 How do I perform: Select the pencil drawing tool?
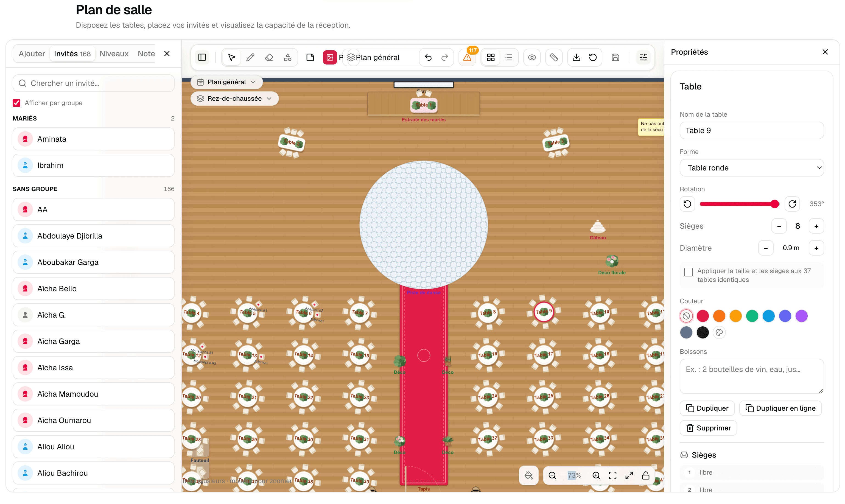250,57
